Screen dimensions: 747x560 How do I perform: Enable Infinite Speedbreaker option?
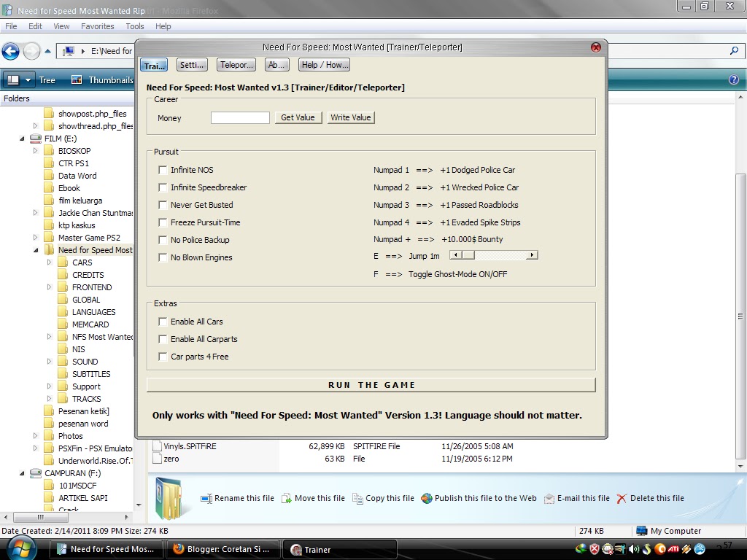[x=163, y=187]
